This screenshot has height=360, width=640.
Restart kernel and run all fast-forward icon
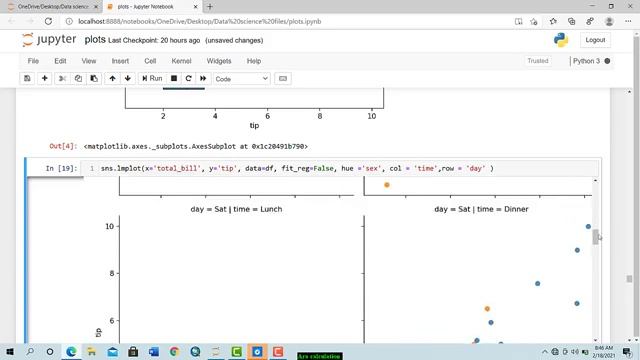(203, 78)
